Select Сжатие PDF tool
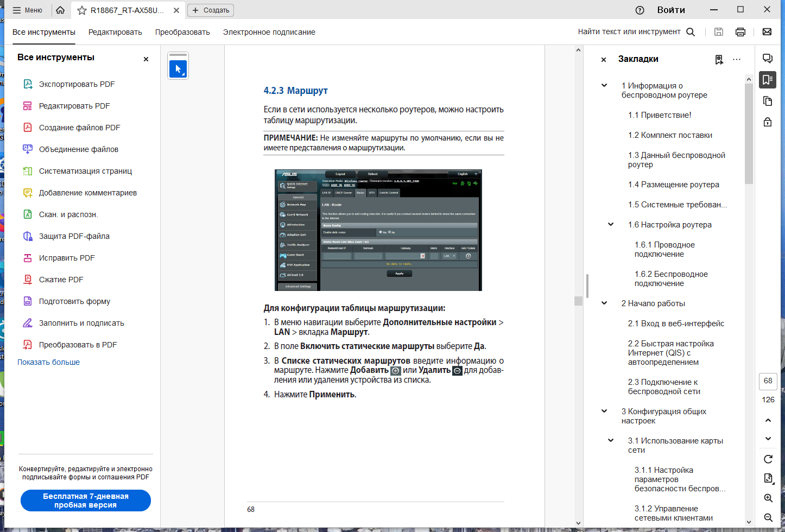Screen dimensions: 785x532 pyautogui.click(x=61, y=280)
